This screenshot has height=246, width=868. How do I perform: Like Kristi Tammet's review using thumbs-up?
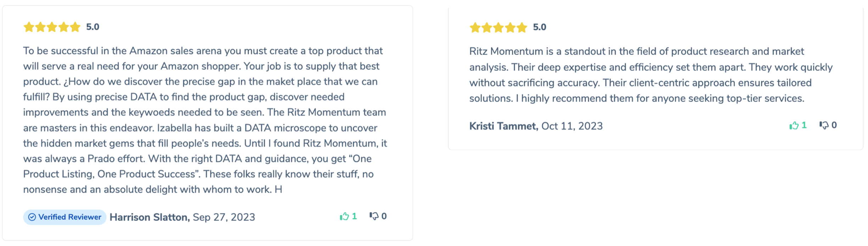coord(794,125)
